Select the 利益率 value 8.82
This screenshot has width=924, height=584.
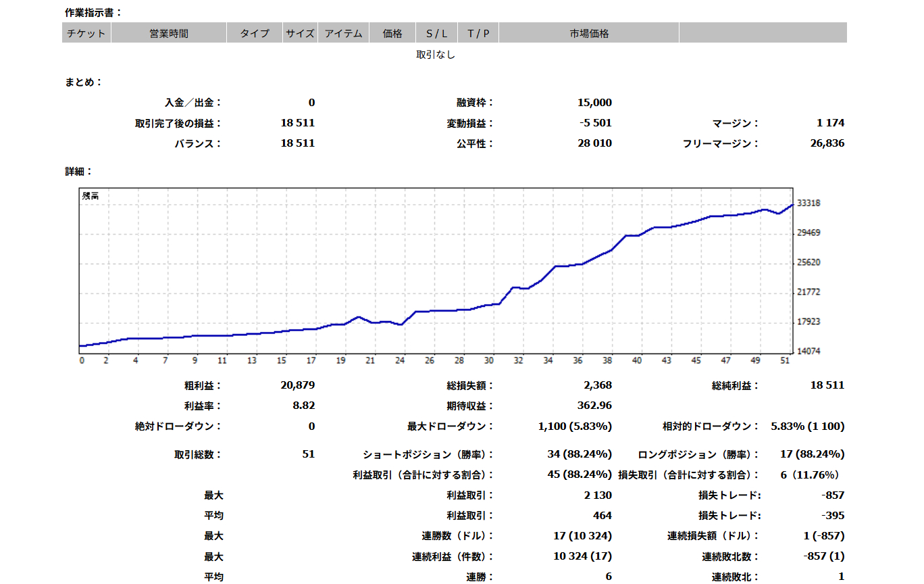304,406
